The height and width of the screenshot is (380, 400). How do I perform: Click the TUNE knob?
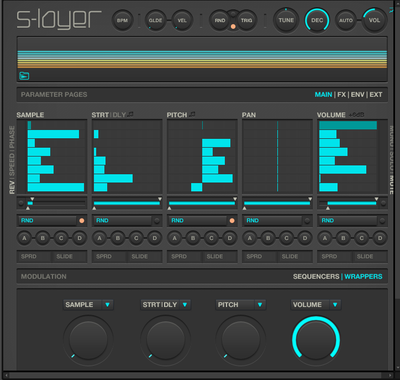(x=286, y=20)
